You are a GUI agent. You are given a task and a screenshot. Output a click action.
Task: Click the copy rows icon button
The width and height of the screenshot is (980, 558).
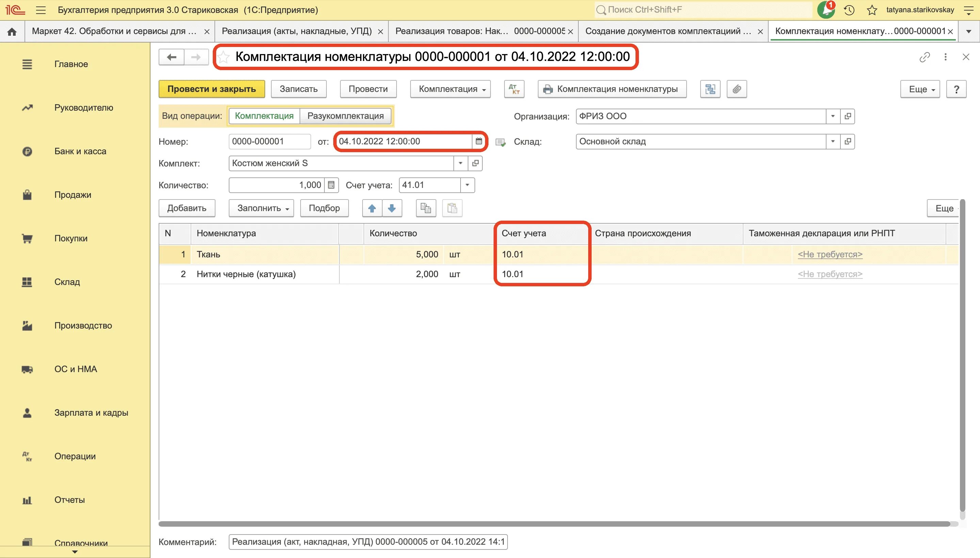click(425, 208)
